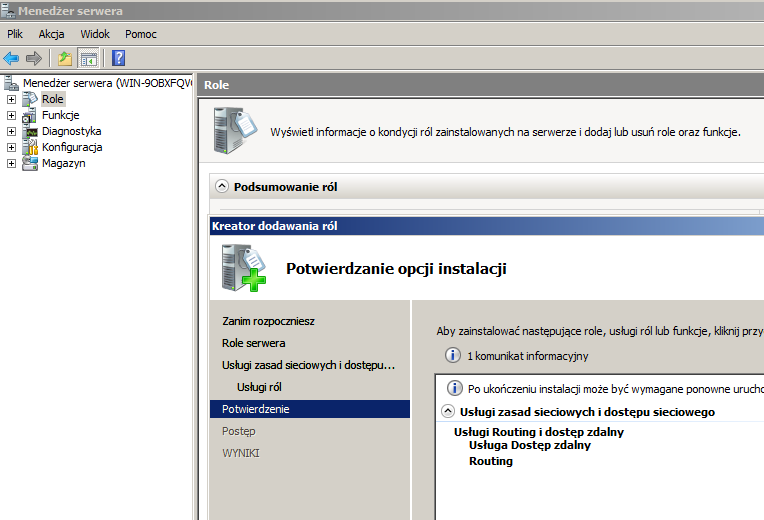Select Konfiguracja label in tree
Image resolution: width=764 pixels, height=520 pixels.
[72, 147]
